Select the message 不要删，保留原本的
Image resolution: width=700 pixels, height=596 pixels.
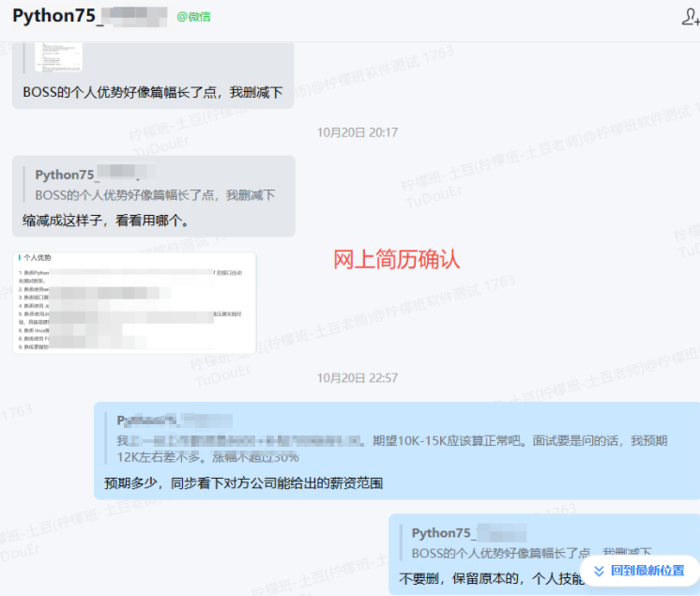[x=488, y=577]
